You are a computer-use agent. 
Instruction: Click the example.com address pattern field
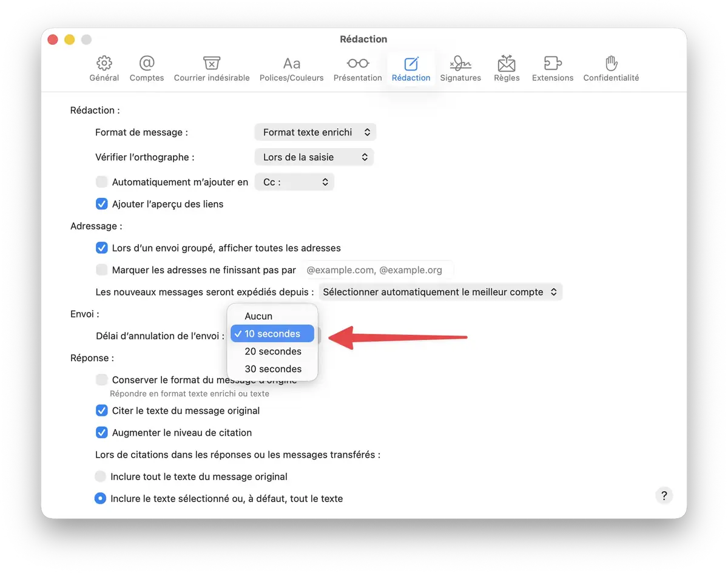pyautogui.click(x=377, y=269)
